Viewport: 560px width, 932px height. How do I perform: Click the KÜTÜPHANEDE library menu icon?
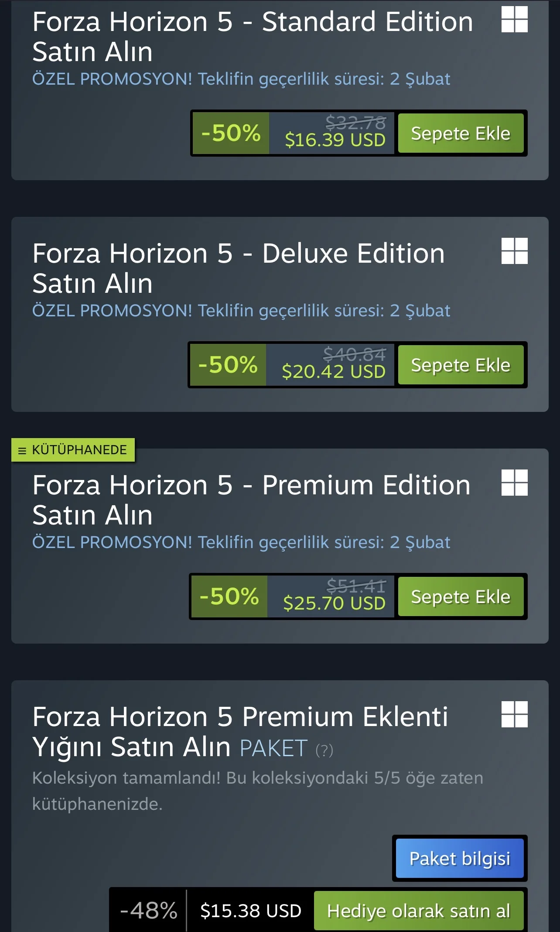[x=22, y=450]
